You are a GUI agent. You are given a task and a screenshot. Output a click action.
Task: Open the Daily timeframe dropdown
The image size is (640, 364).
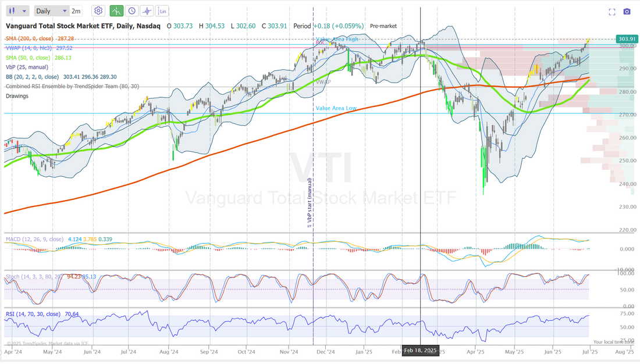tap(51, 11)
